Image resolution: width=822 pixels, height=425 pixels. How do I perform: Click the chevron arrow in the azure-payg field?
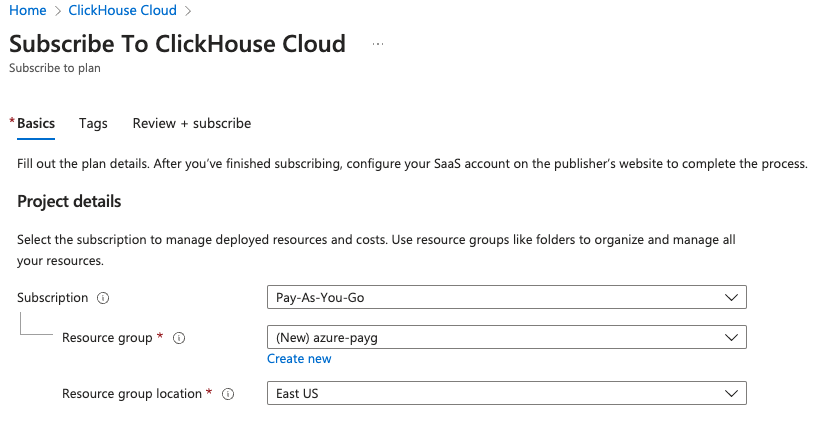(732, 338)
